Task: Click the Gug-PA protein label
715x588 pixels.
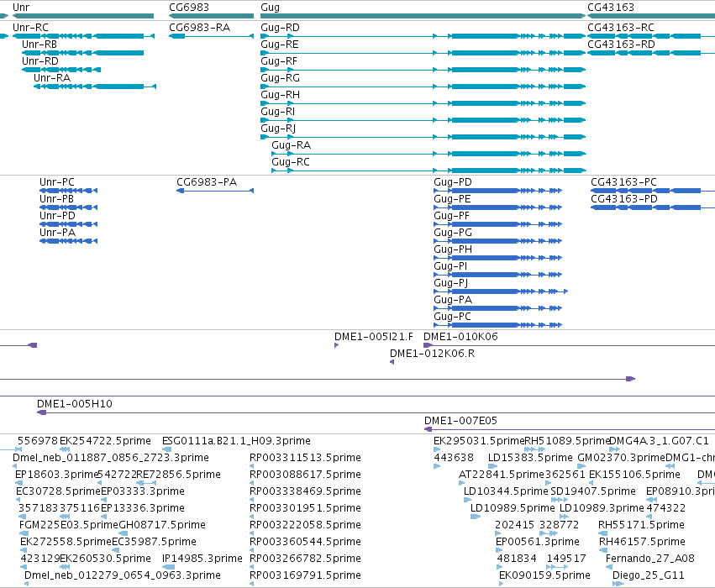Action: (453, 301)
